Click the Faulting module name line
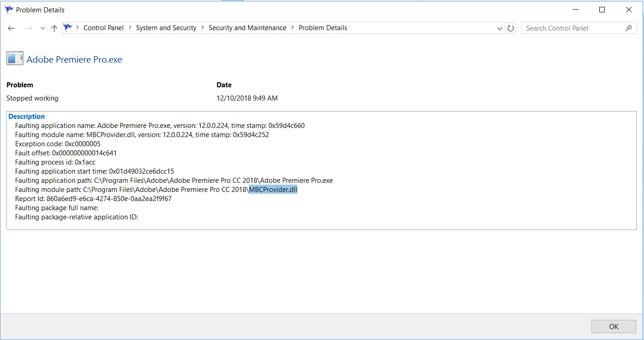644x340 pixels. [x=142, y=135]
